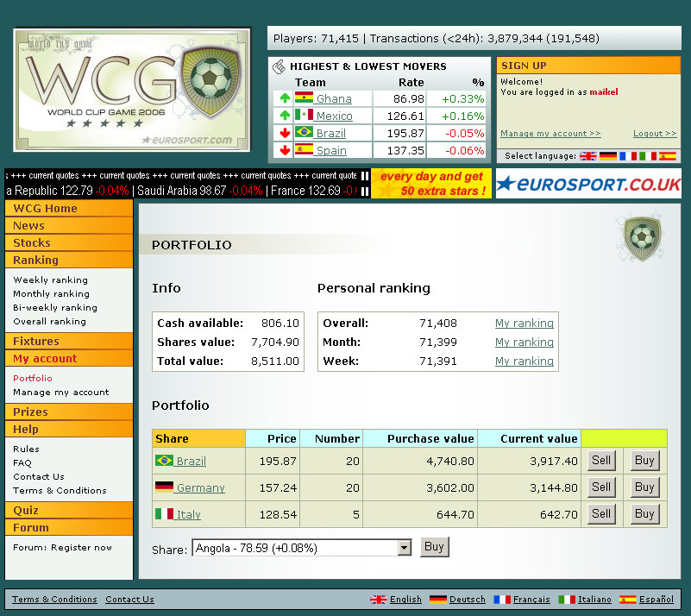Open My ranking link for Month
Screen dimensions: 691x616
pyautogui.click(x=524, y=342)
